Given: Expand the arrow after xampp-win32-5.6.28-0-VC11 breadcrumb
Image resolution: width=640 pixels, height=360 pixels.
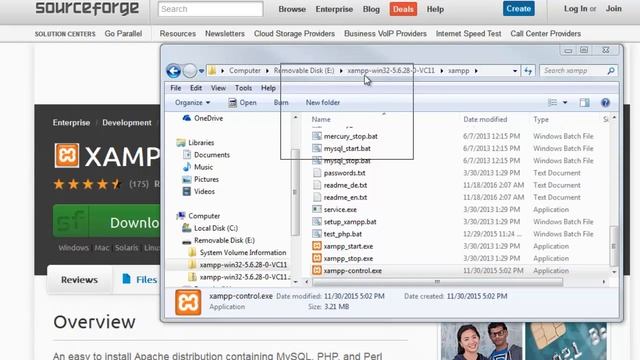Looking at the screenshot, I should pos(442,71).
